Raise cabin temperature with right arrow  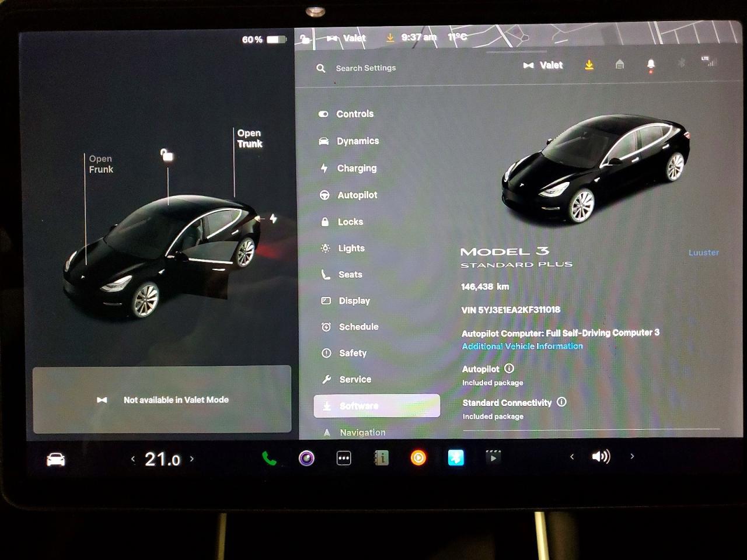[192, 459]
